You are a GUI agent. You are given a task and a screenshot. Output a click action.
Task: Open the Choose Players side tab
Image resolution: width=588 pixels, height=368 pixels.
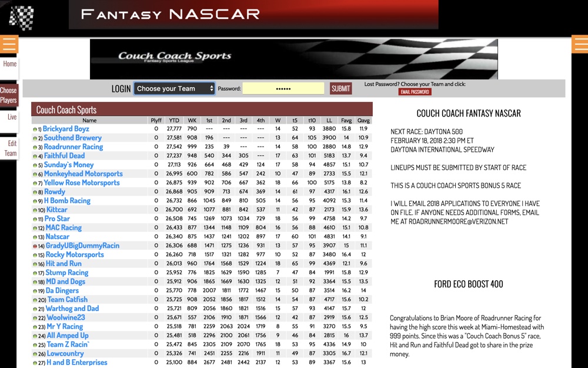[x=8, y=95]
